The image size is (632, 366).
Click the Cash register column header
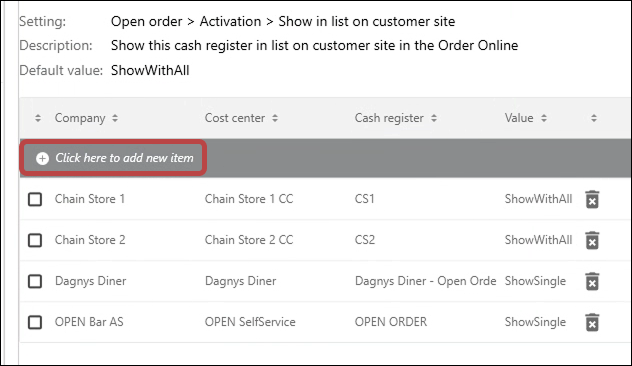click(x=389, y=118)
